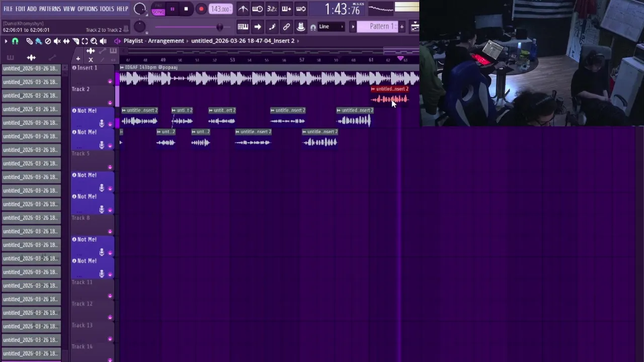Open the PATTERNS menu
Screen dimensions: 644x362
point(50,9)
